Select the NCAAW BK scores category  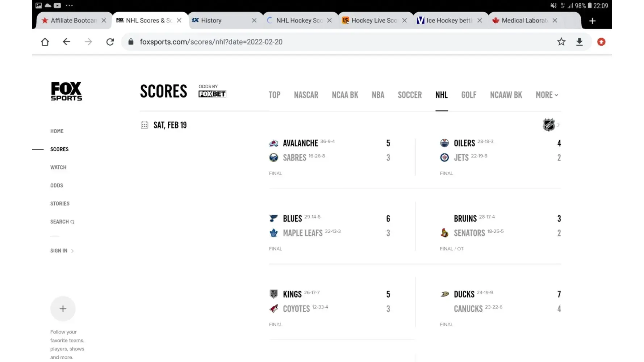(x=506, y=95)
